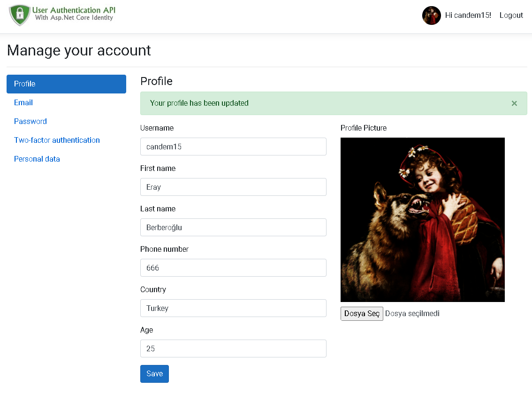The image size is (532, 395).
Task: Dismiss the profile updated alert
Action: point(514,103)
